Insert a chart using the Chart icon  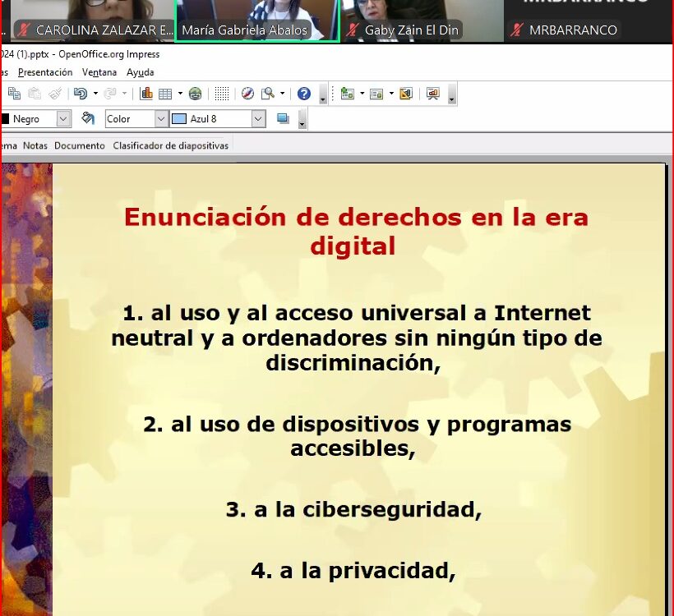coord(146,94)
